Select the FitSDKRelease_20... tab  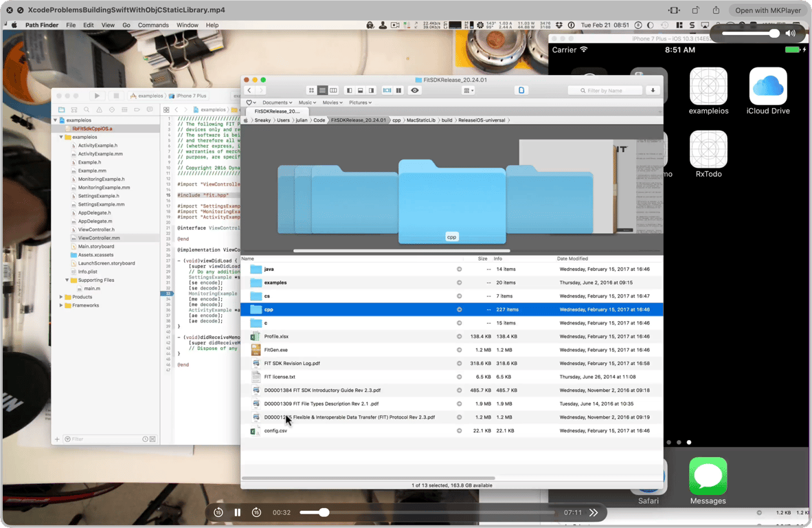(x=278, y=111)
